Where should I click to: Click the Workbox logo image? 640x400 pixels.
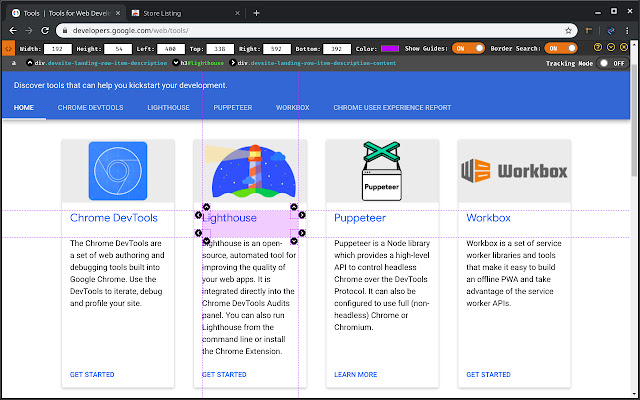click(514, 170)
